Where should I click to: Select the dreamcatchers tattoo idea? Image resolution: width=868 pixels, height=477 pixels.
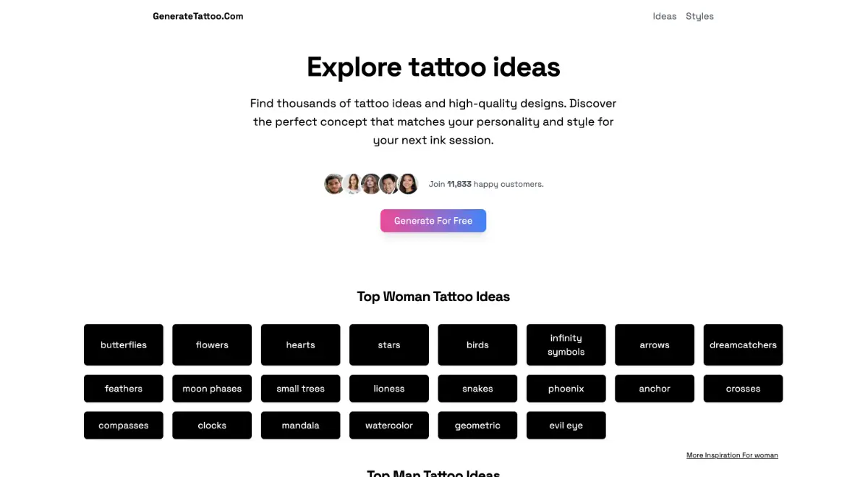pos(743,345)
